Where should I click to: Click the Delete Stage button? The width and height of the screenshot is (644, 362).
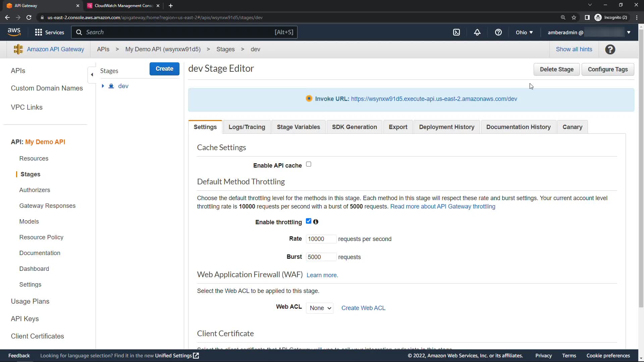[x=556, y=69]
